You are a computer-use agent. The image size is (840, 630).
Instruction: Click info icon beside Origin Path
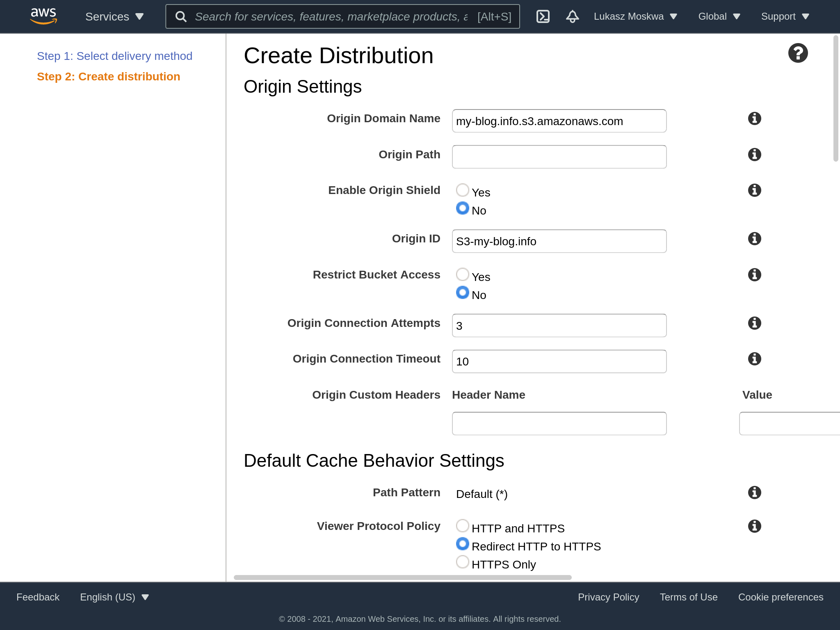tap(754, 155)
